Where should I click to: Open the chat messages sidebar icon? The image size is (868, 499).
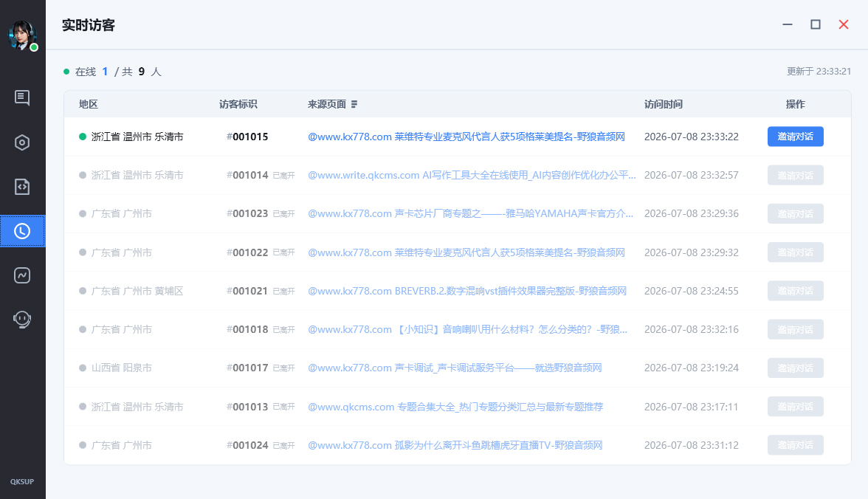pos(22,98)
